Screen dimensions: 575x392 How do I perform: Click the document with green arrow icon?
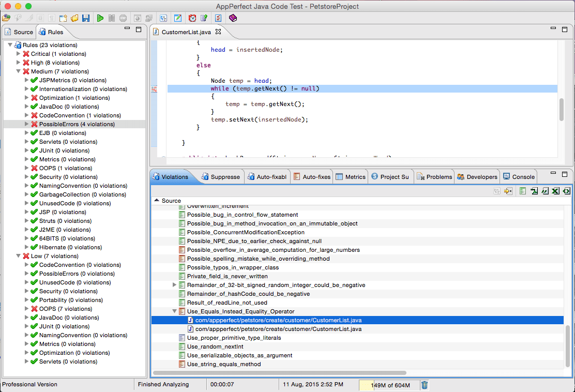pos(204,18)
